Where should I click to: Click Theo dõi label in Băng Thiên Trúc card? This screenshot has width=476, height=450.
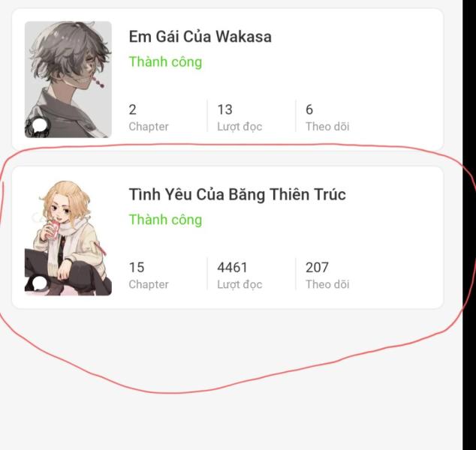(x=327, y=284)
